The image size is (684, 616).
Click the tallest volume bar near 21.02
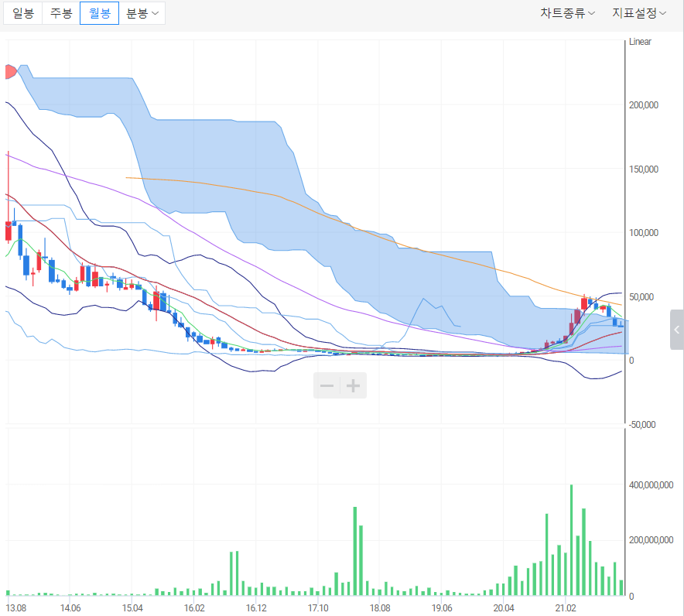572,540
